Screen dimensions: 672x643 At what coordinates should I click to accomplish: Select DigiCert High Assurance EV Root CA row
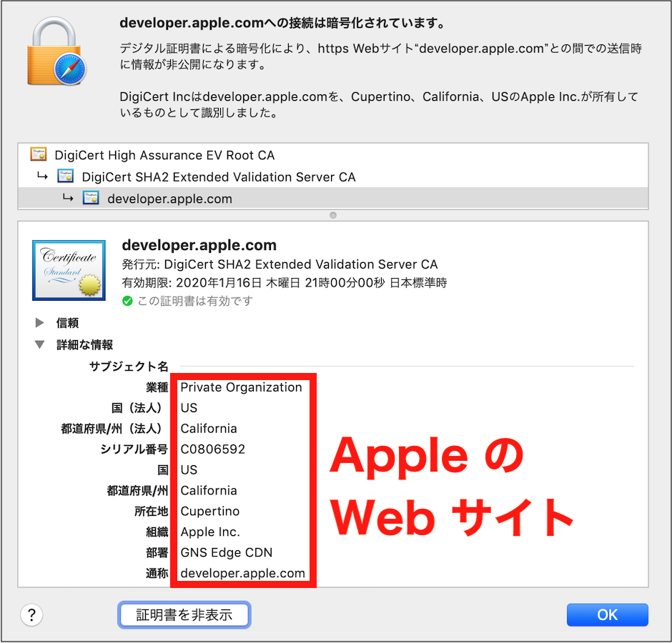coord(333,154)
